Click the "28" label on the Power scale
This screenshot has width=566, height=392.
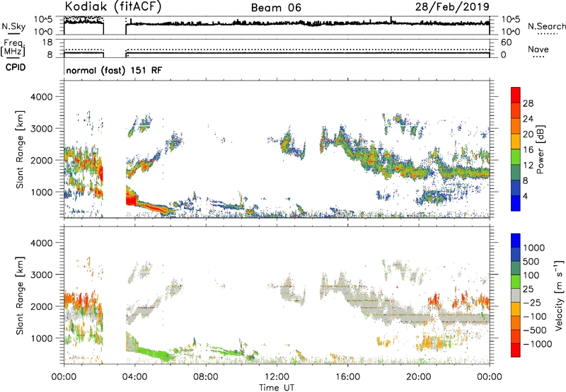[528, 103]
